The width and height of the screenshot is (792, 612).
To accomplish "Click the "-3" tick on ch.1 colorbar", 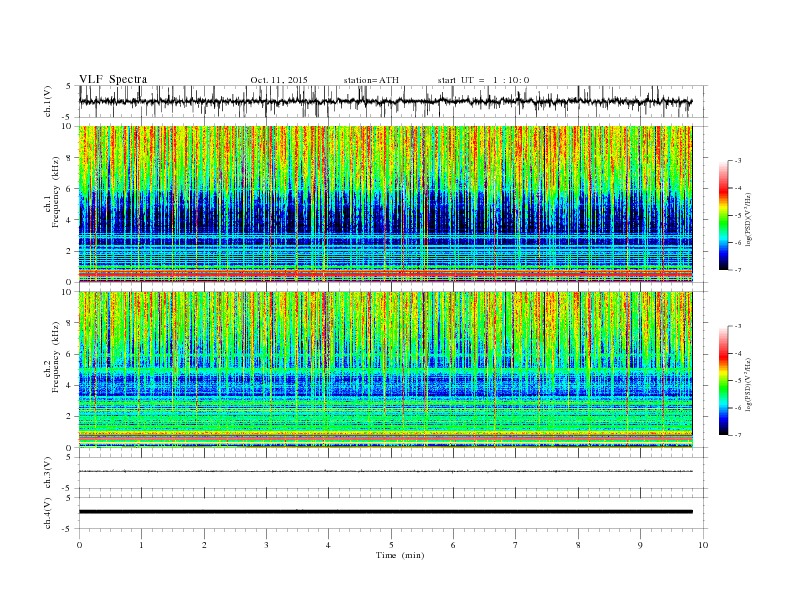I will pos(737,161).
